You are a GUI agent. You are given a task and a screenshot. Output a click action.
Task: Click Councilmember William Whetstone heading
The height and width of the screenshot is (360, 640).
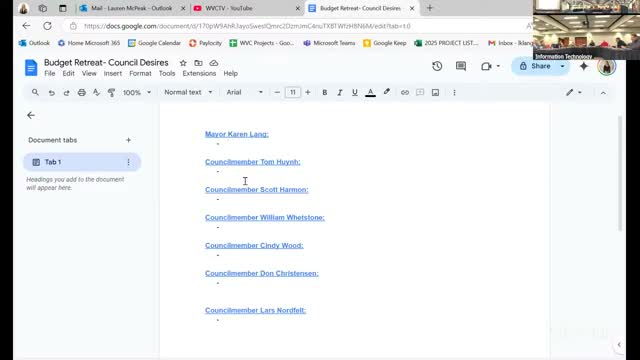point(265,218)
